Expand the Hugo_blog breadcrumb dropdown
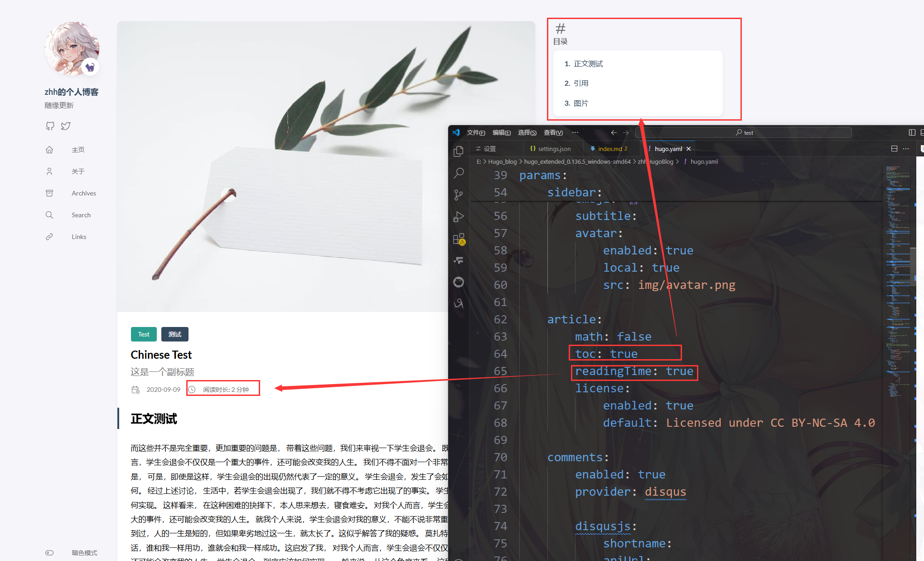 tap(502, 161)
